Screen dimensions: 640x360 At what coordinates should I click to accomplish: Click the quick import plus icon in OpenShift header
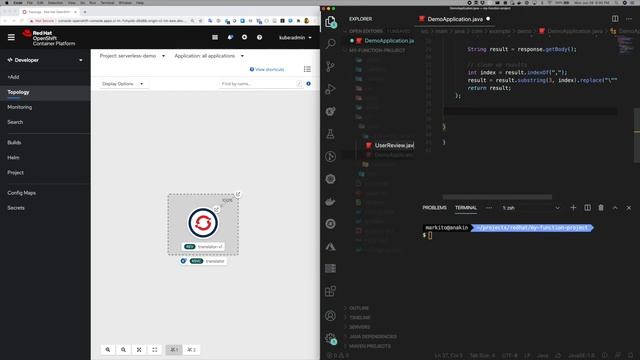pos(244,38)
